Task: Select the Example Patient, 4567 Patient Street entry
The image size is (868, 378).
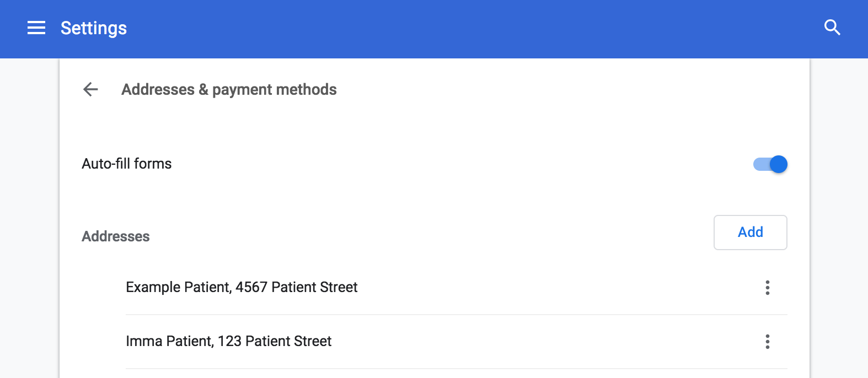Action: pos(242,287)
